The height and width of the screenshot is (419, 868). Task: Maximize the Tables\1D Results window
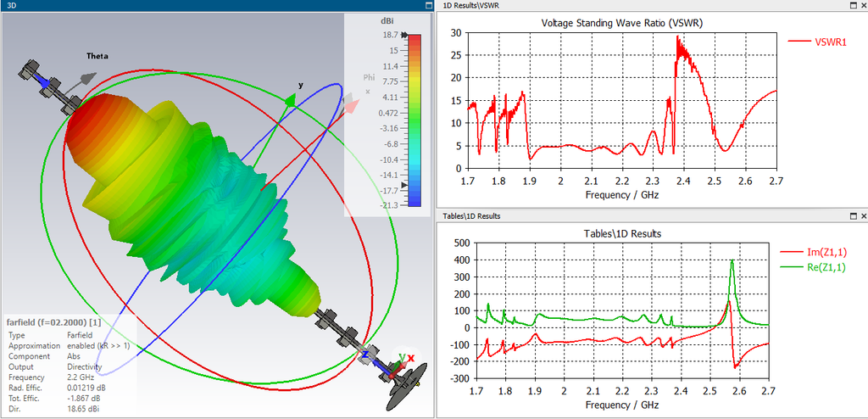click(x=853, y=215)
